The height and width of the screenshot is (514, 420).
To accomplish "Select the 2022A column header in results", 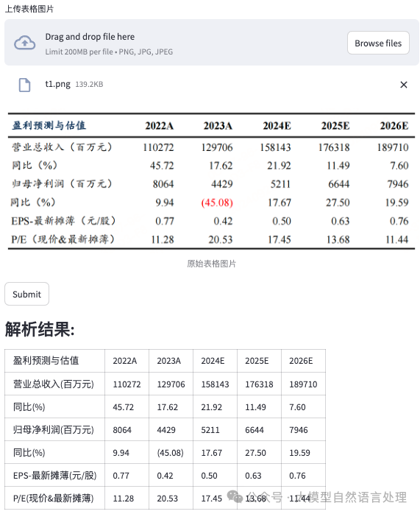I will click(127, 361).
